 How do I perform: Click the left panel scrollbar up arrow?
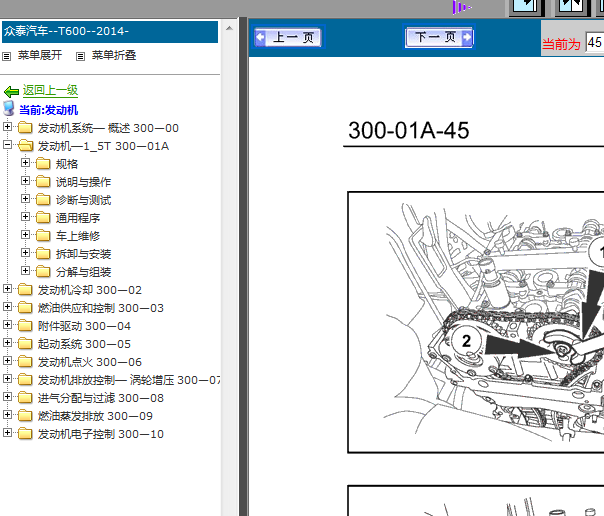click(x=229, y=28)
